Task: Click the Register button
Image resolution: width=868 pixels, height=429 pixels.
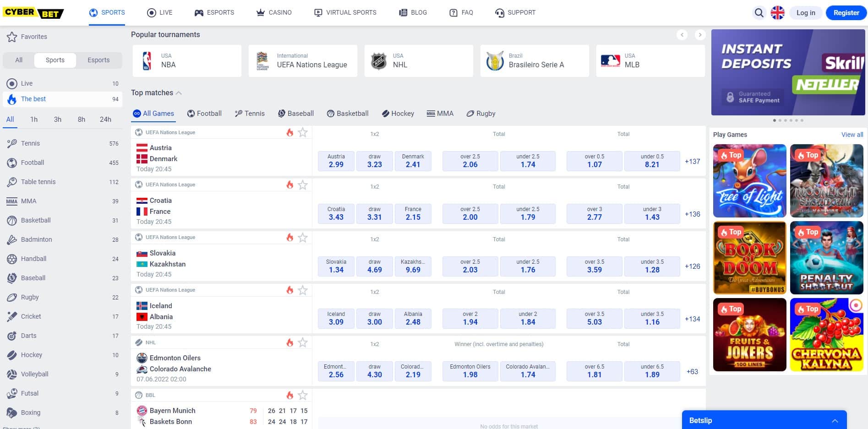Action: pos(846,13)
